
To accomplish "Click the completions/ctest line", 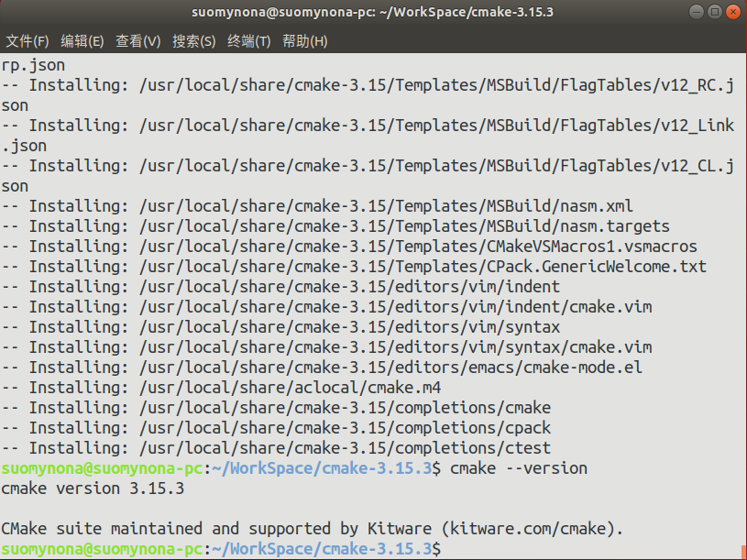I will (276, 448).
